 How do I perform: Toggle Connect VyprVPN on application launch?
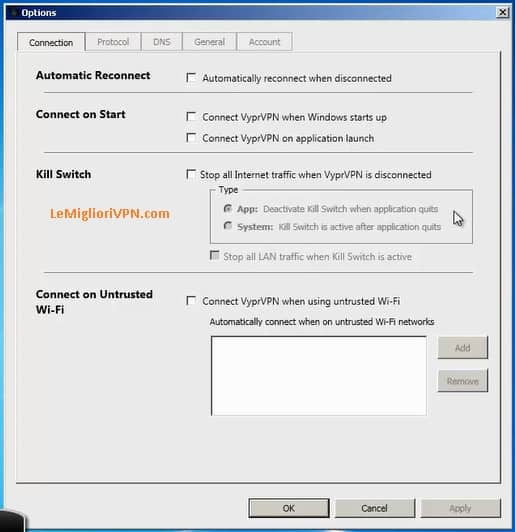coord(191,138)
